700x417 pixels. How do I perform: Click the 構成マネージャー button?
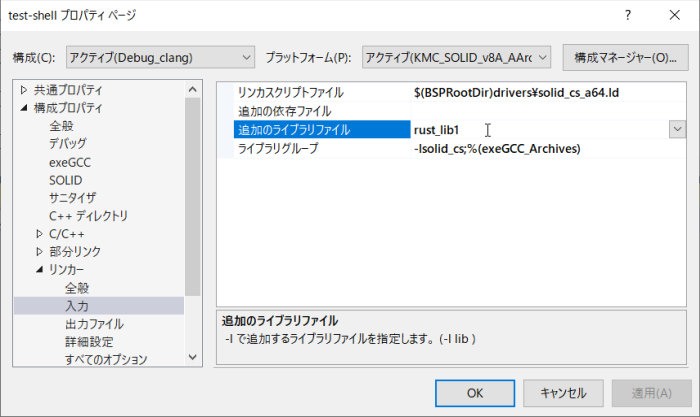click(x=626, y=57)
